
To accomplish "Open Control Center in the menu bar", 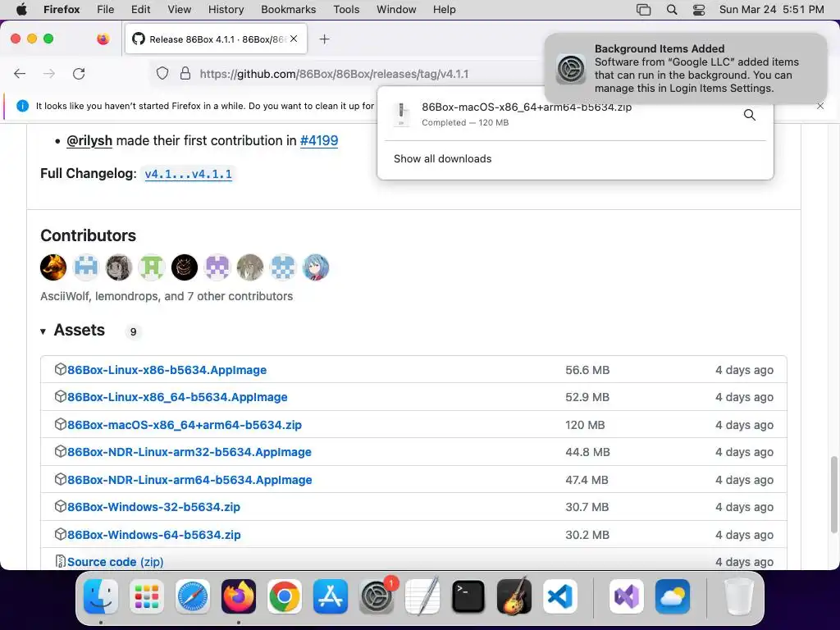I will 699,10.
